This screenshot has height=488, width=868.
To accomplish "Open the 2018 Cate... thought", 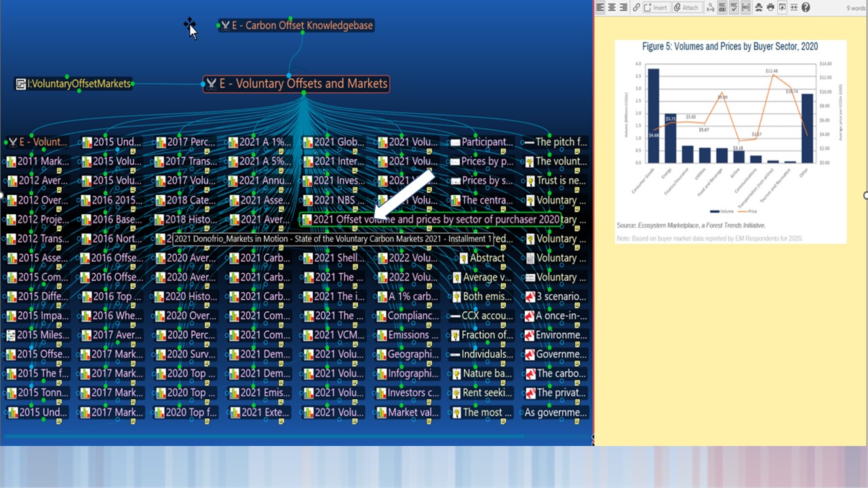I will point(185,201).
